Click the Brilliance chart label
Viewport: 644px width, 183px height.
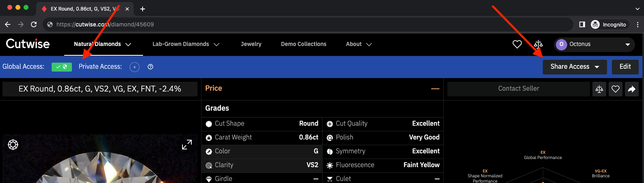point(601,176)
